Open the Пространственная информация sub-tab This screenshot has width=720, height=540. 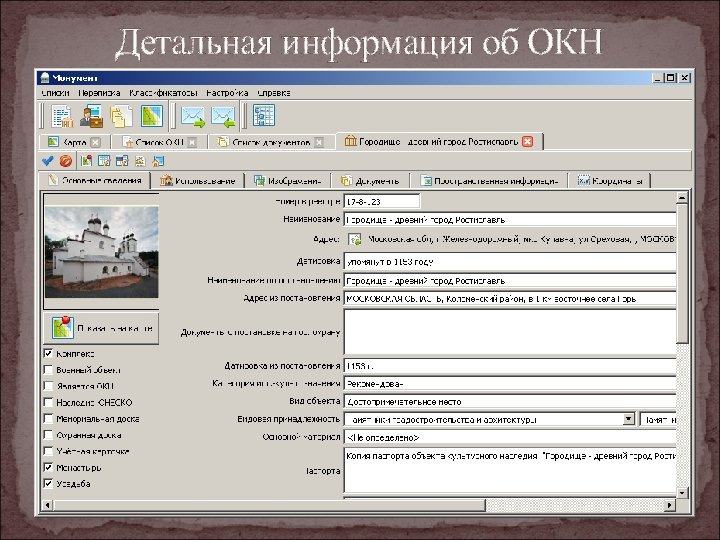[489, 181]
